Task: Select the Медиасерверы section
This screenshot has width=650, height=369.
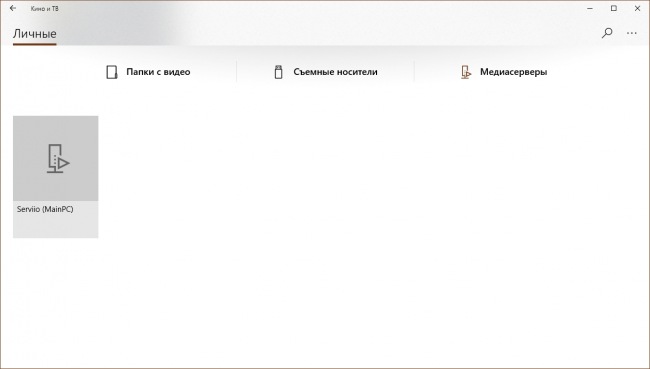Action: click(x=504, y=72)
